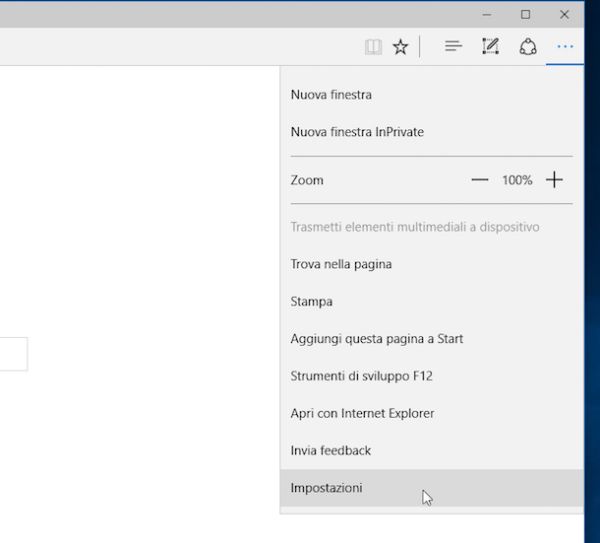Screen dimensions: 600x543
Task: Open Strumenti di sviluppo F12
Action: point(361,376)
